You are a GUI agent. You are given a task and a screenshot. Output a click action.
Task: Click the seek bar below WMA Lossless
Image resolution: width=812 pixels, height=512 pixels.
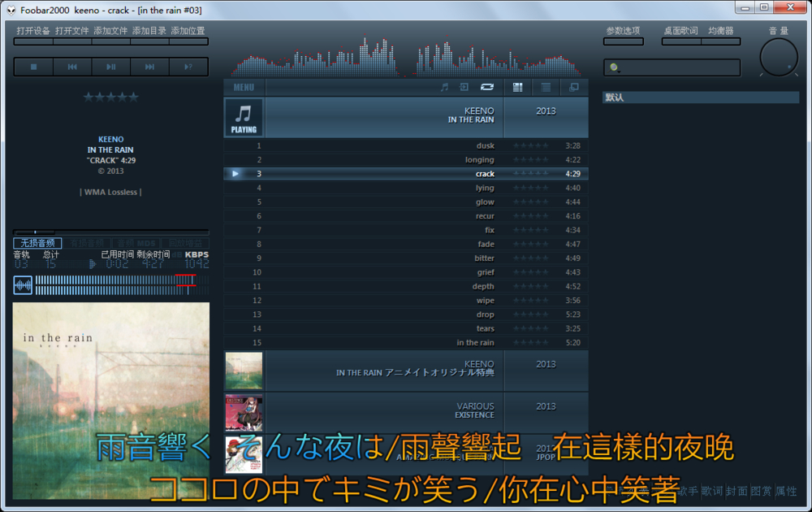[110, 232]
